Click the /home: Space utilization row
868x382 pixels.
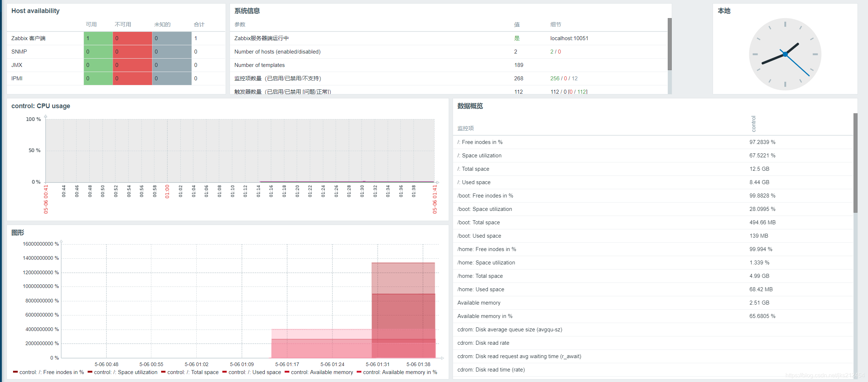click(x=653, y=263)
